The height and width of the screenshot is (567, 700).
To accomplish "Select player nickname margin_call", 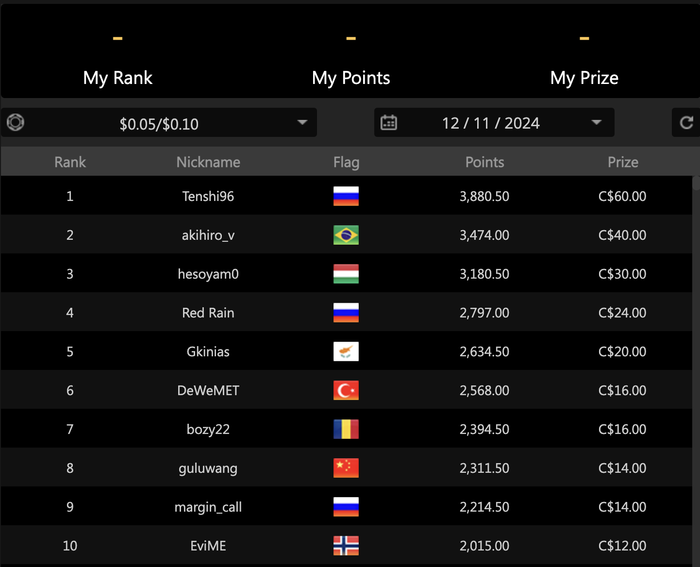I will pyautogui.click(x=208, y=507).
